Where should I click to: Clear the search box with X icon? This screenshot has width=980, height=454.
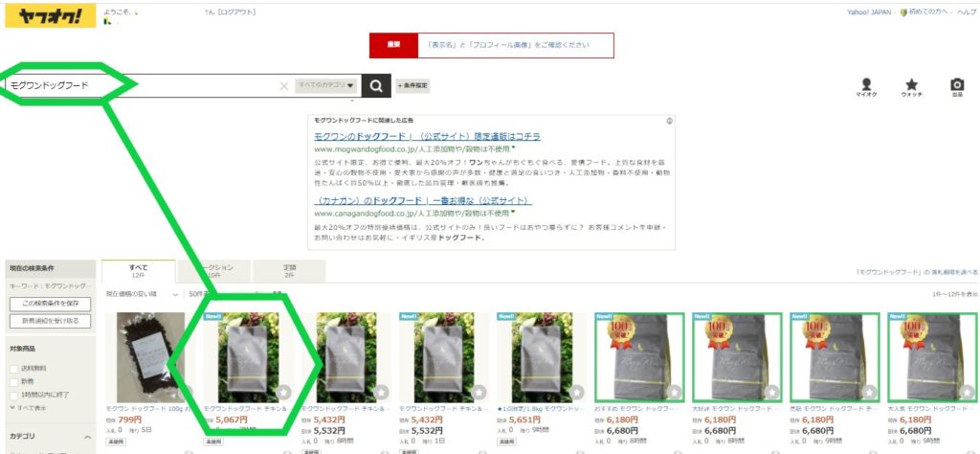283,86
